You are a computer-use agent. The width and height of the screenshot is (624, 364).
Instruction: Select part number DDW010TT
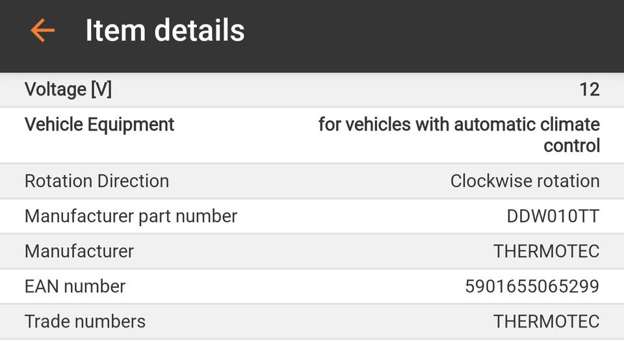(552, 216)
